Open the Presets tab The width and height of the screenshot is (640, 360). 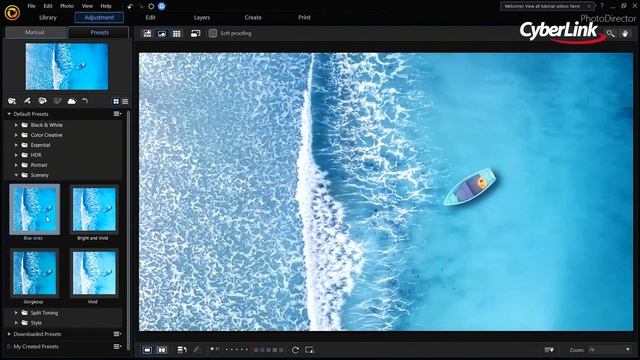click(x=99, y=32)
